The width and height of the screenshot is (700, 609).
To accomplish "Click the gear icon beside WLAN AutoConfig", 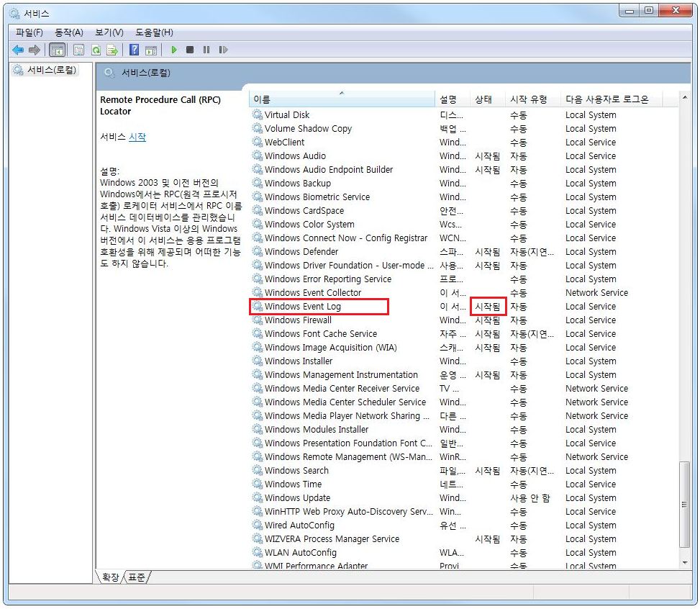I will pyautogui.click(x=257, y=552).
